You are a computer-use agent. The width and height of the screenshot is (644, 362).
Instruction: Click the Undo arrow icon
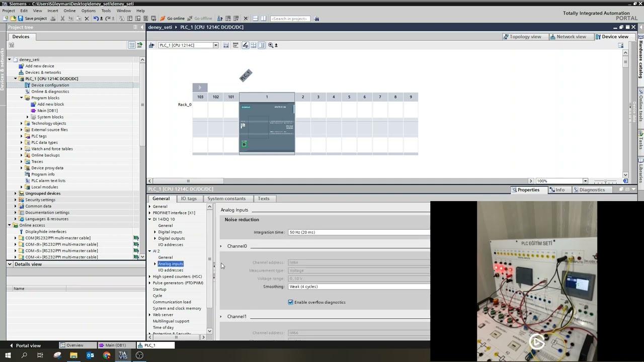[96, 19]
